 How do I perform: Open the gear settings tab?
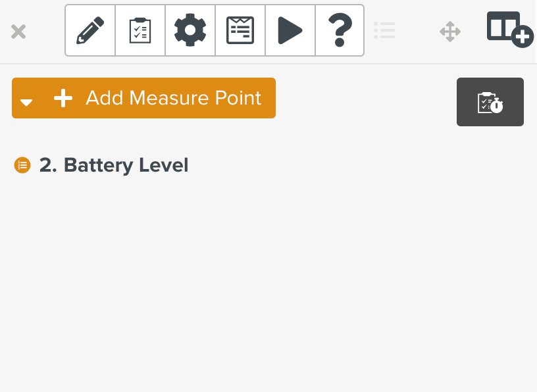[x=190, y=30]
